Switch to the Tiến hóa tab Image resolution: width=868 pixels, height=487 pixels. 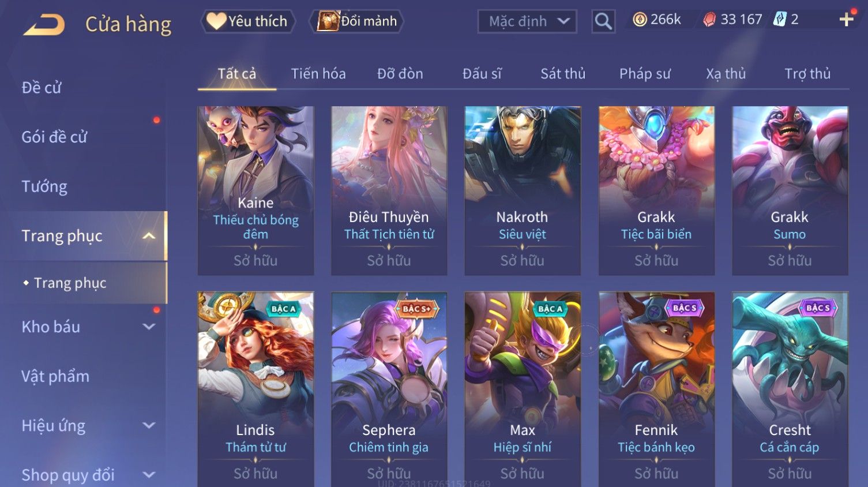pyautogui.click(x=318, y=74)
